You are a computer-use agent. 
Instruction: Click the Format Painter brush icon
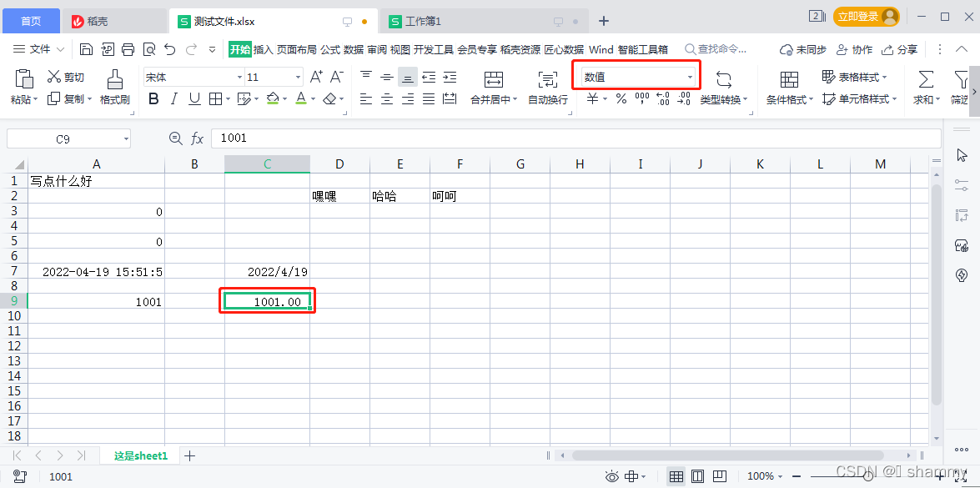click(114, 79)
